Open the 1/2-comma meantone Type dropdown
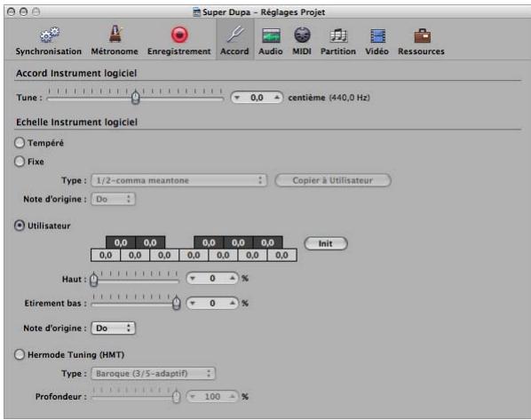This screenshot has height=420, width=531. [178, 180]
